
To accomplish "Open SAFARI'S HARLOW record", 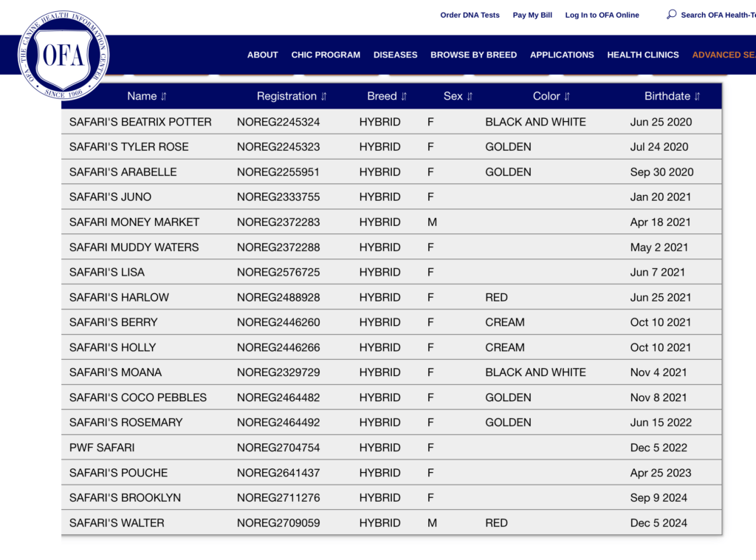I will tap(119, 298).
